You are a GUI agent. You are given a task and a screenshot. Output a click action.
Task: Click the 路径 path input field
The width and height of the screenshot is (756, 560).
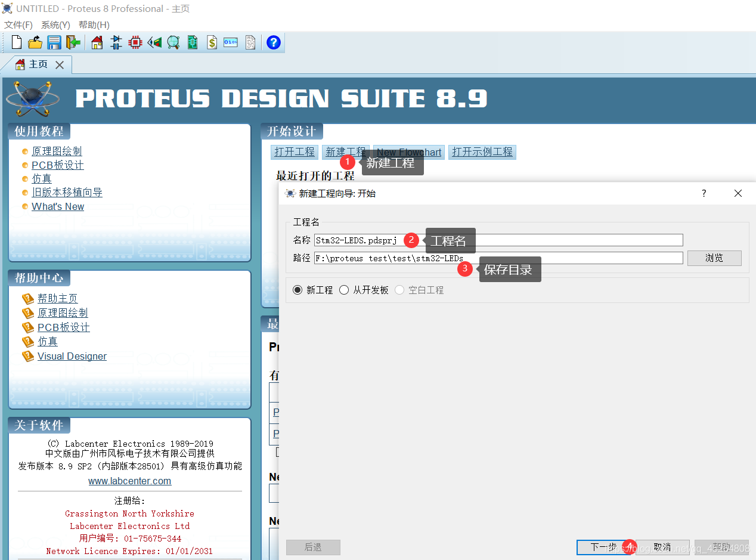(x=498, y=258)
